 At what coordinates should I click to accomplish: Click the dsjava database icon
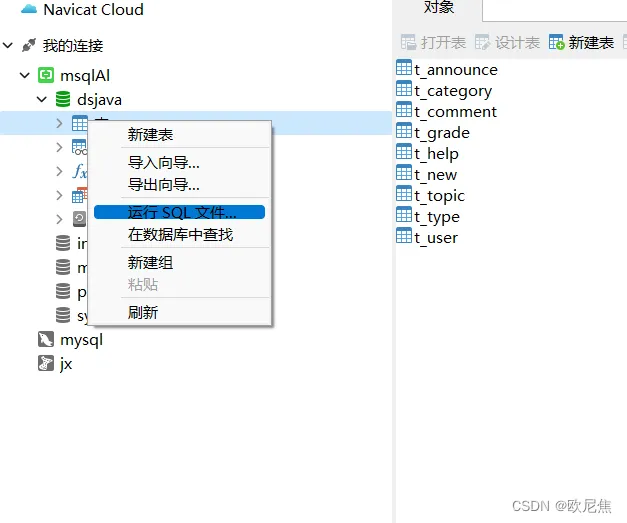click(63, 99)
